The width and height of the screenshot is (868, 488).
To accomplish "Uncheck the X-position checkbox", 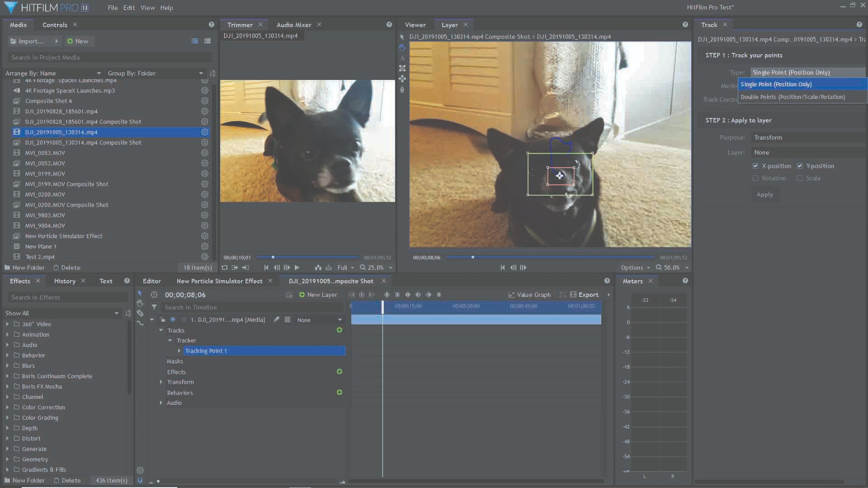I will [755, 166].
